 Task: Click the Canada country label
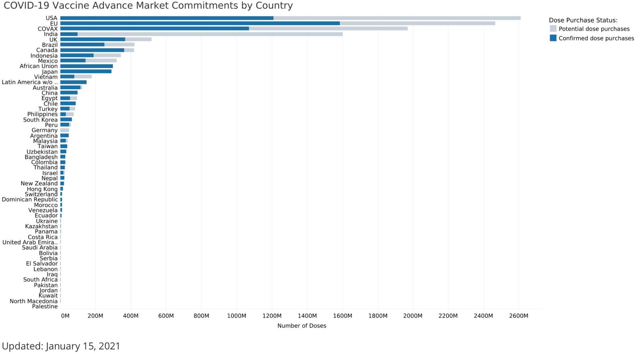(x=47, y=50)
